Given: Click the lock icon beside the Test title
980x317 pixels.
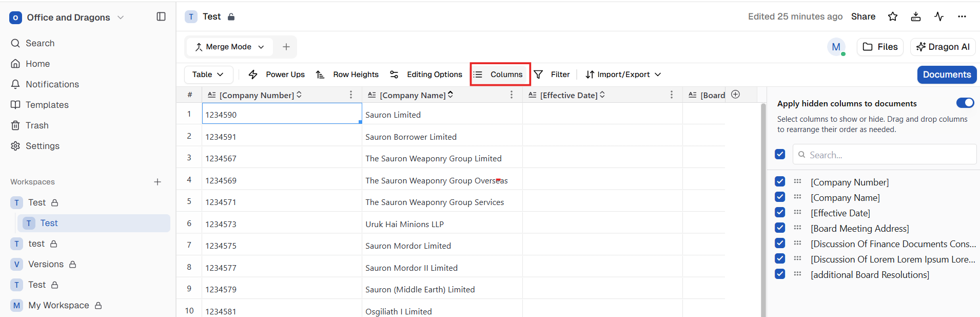Looking at the screenshot, I should pos(231,17).
